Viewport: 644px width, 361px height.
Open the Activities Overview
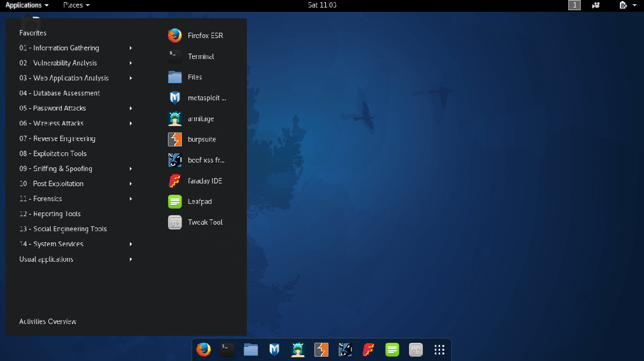click(47, 321)
